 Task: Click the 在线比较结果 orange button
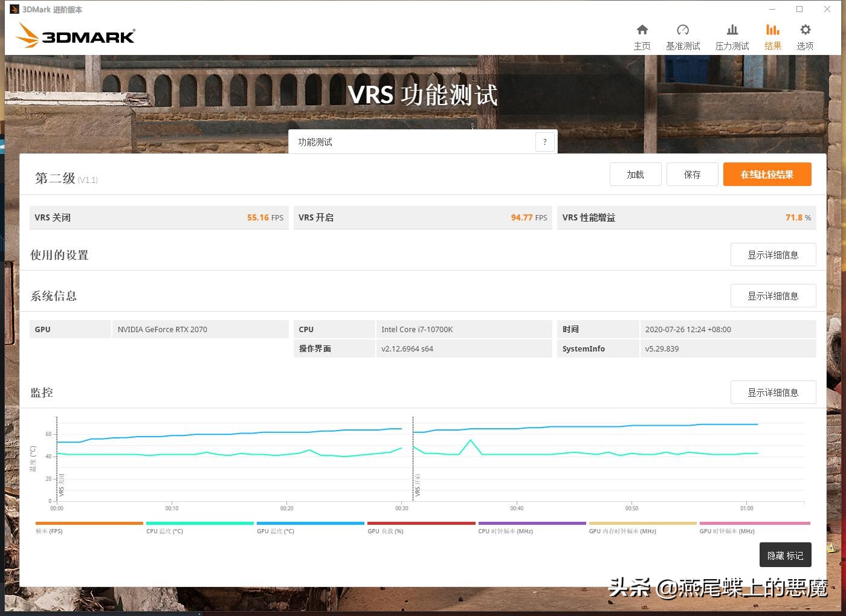(767, 174)
